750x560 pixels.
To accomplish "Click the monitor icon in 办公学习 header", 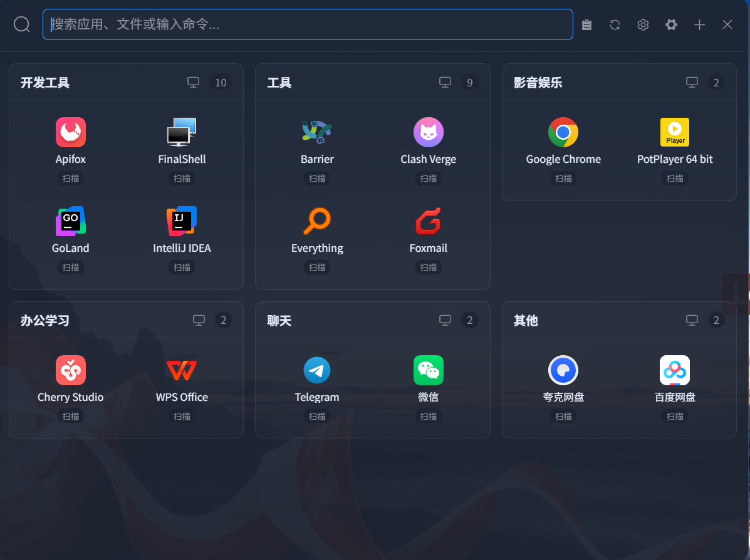I will coord(199,320).
